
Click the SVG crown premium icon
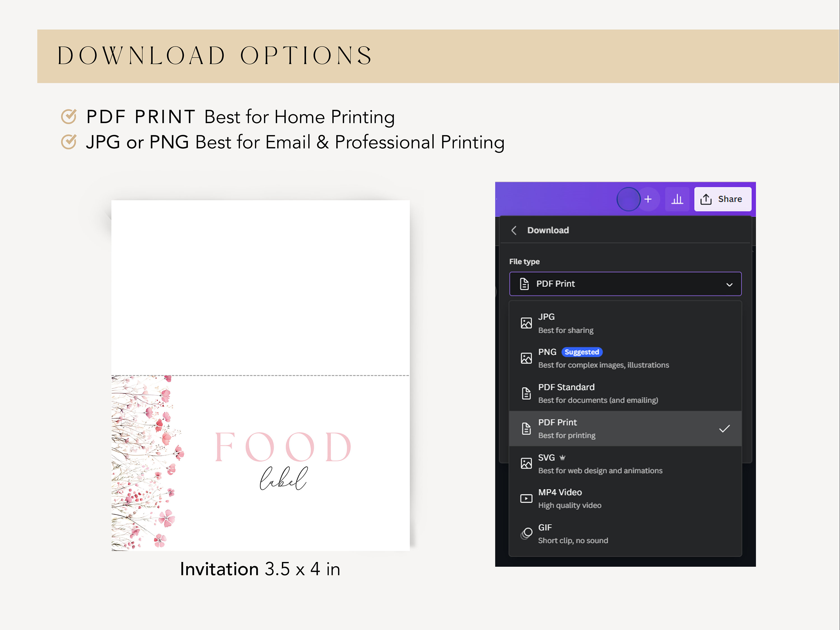(563, 458)
